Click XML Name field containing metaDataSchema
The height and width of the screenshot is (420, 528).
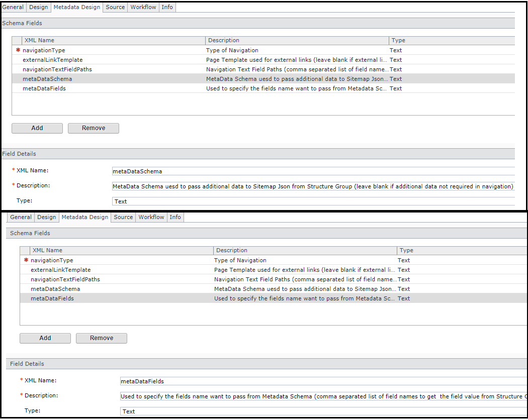point(313,171)
